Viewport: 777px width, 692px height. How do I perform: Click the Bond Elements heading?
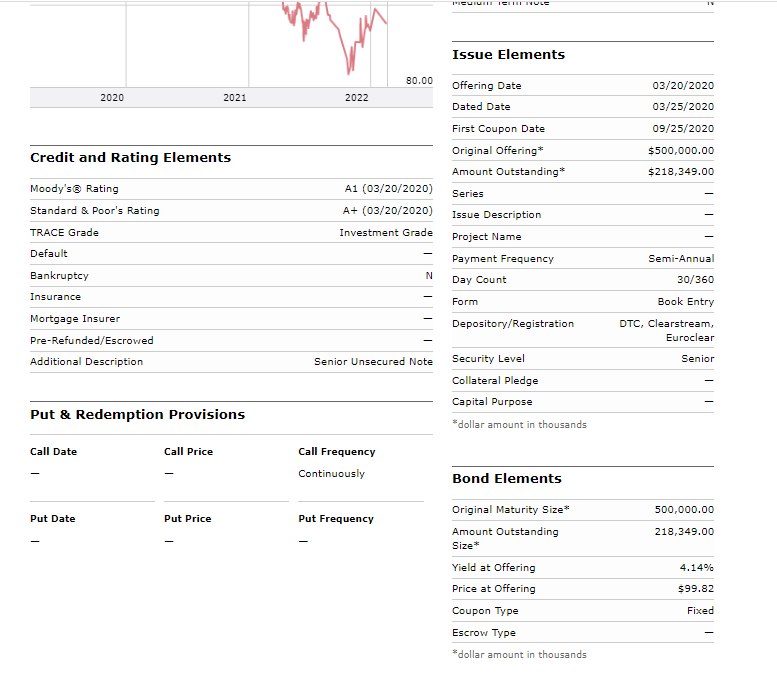pyautogui.click(x=507, y=479)
